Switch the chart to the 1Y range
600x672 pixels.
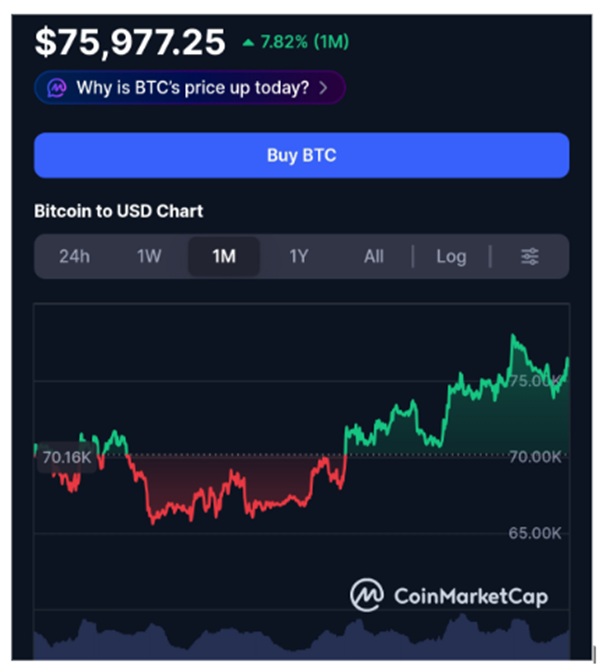tap(299, 257)
